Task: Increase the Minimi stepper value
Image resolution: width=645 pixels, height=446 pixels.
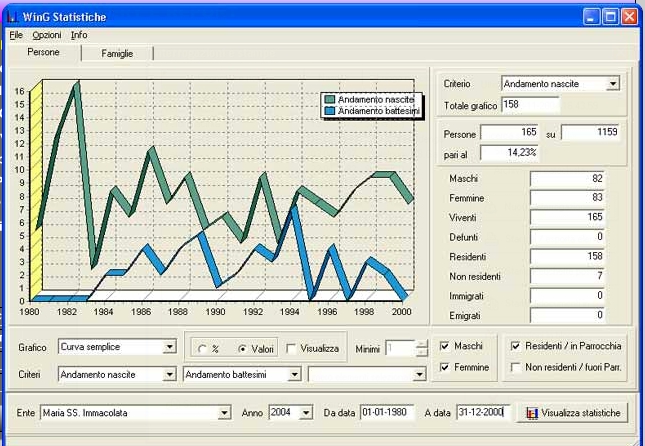Action: pyautogui.click(x=421, y=343)
